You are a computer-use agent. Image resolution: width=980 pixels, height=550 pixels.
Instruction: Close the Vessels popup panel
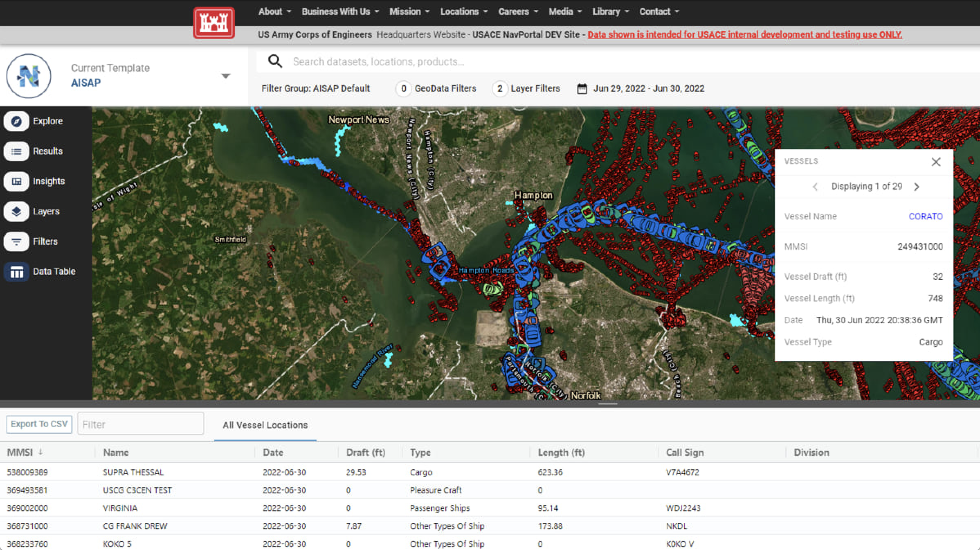tap(936, 162)
